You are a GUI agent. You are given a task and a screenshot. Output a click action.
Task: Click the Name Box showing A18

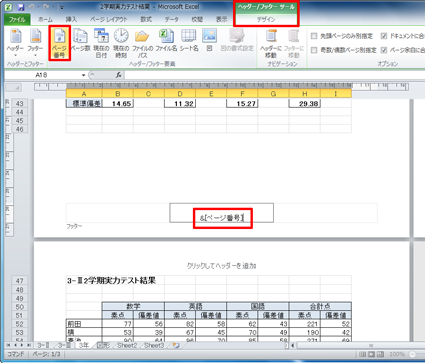[42, 75]
